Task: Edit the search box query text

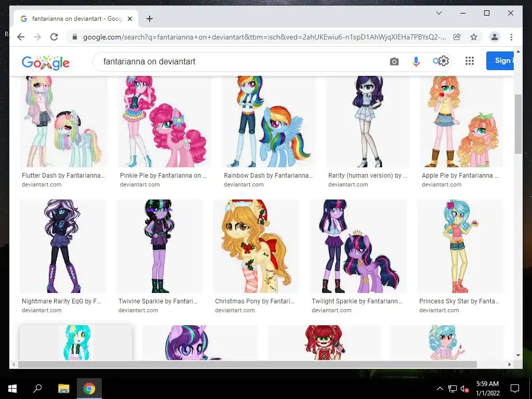Action: pos(149,61)
